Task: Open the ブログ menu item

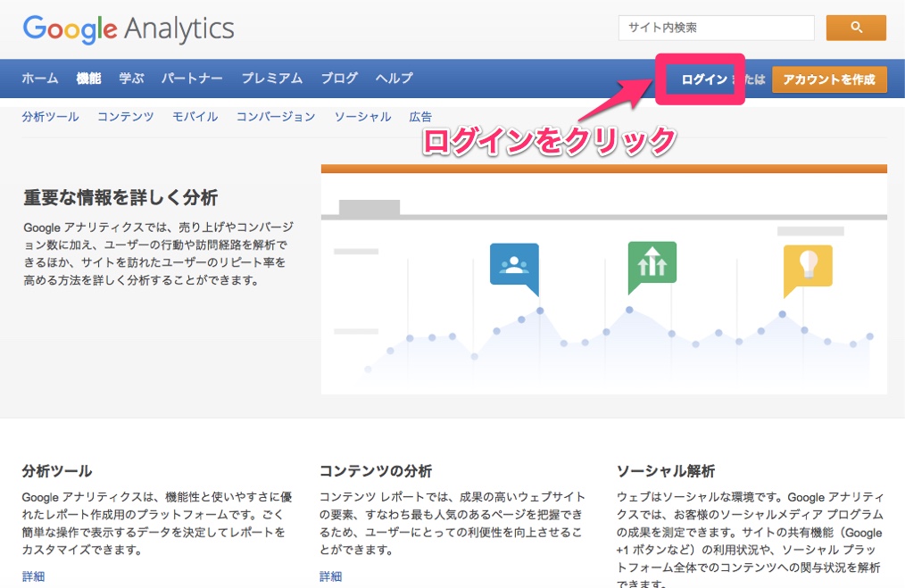Action: coord(339,78)
